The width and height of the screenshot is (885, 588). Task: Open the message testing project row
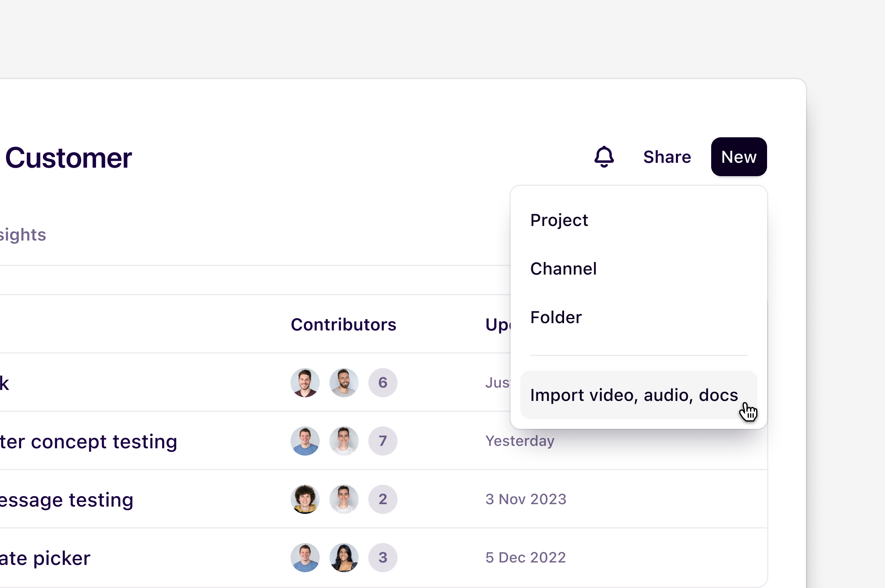pos(66,500)
